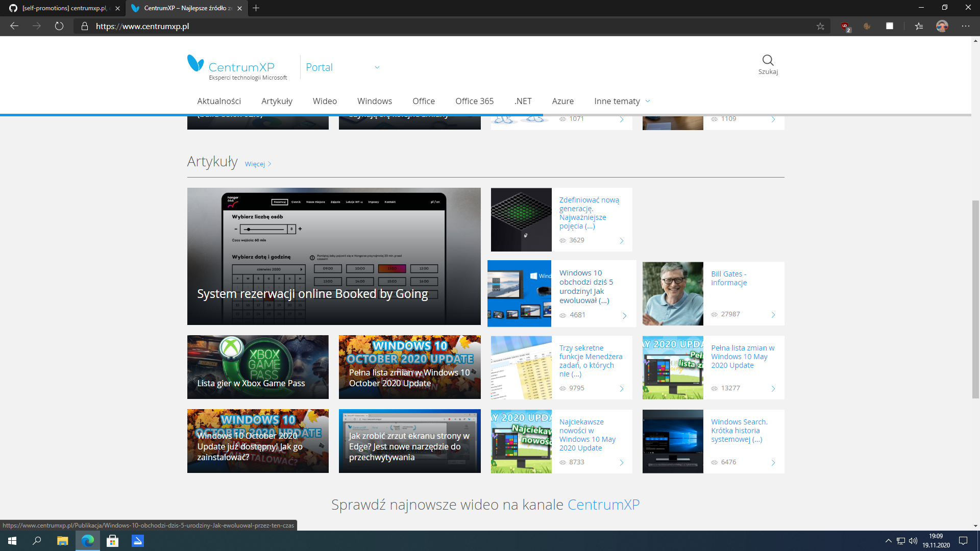Click arrow on Windows 10 urodziny card
The width and height of the screenshot is (980, 551).
[625, 316]
